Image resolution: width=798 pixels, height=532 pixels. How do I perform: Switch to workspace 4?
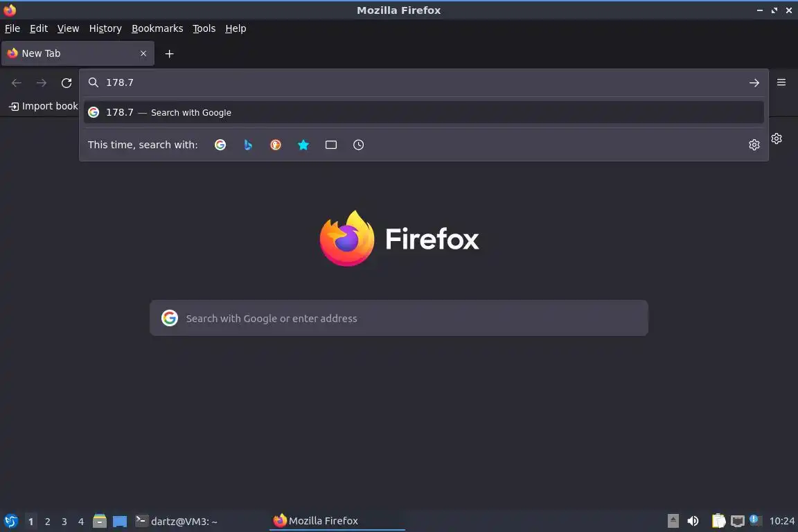point(81,522)
